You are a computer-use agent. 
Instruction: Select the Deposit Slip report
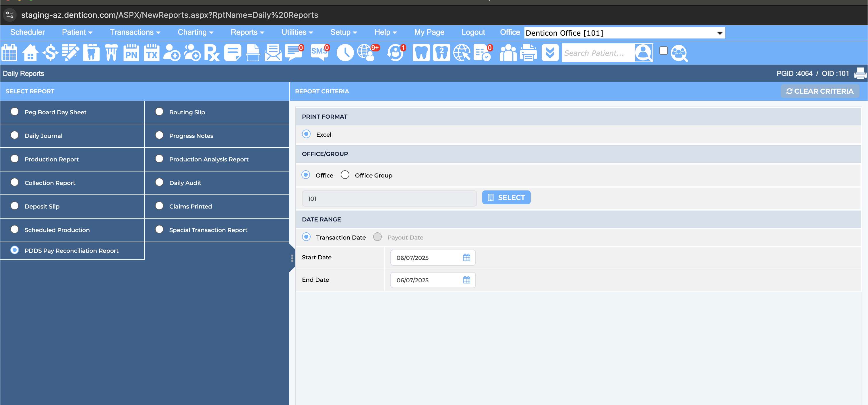(x=14, y=206)
